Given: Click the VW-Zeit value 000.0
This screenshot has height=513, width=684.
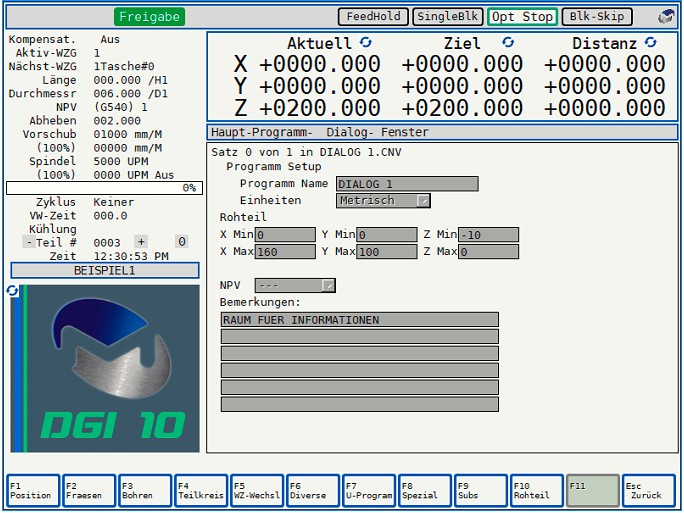Looking at the screenshot, I should [x=110, y=216].
